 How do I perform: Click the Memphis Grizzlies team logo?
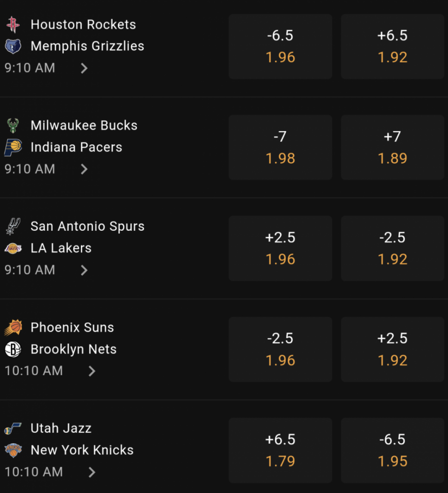[x=13, y=46]
